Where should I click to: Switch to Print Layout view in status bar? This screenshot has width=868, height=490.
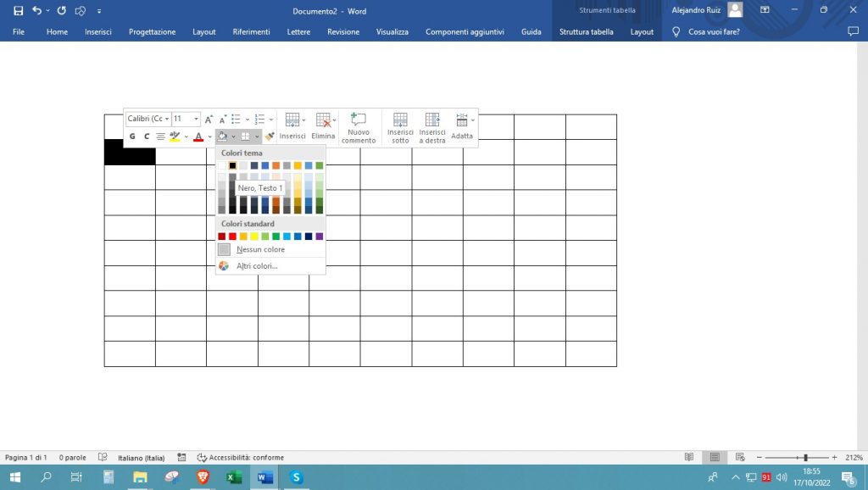[x=715, y=457]
